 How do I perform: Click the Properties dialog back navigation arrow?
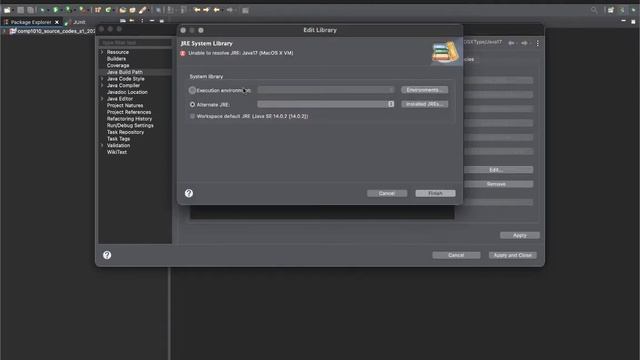pyautogui.click(x=511, y=43)
